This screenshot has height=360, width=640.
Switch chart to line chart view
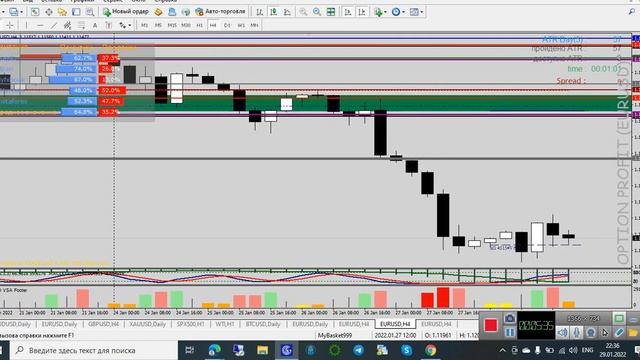click(x=287, y=12)
